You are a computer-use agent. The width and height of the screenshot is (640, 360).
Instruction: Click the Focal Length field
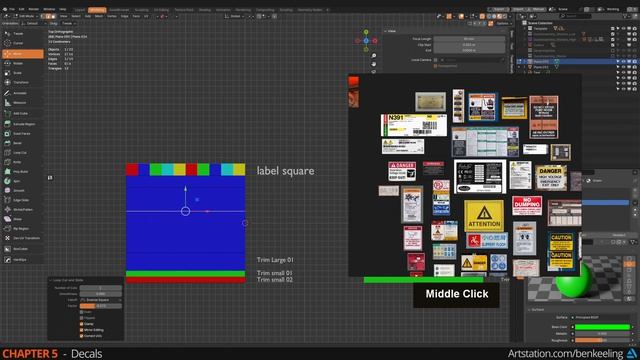point(469,39)
